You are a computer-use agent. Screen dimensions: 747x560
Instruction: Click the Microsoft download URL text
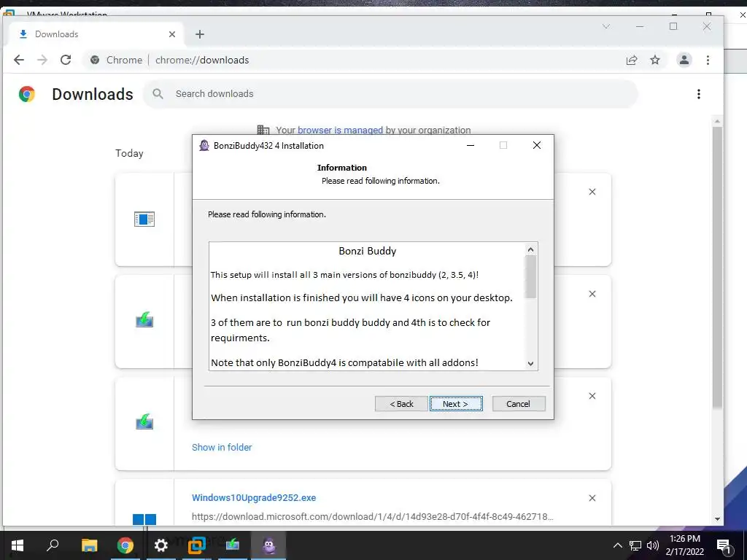[373, 517]
